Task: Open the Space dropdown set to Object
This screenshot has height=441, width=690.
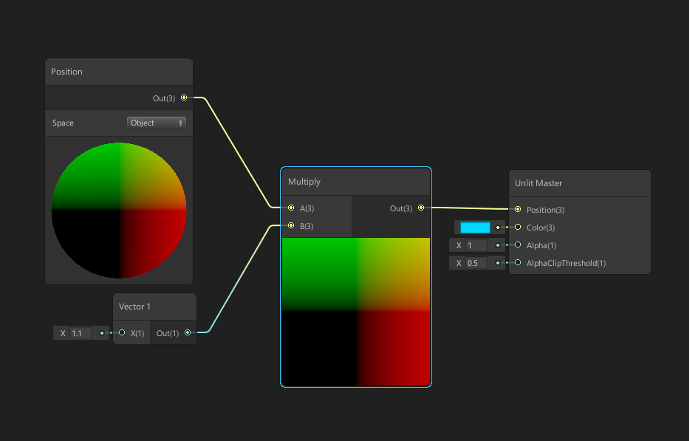Action: pyautogui.click(x=156, y=123)
